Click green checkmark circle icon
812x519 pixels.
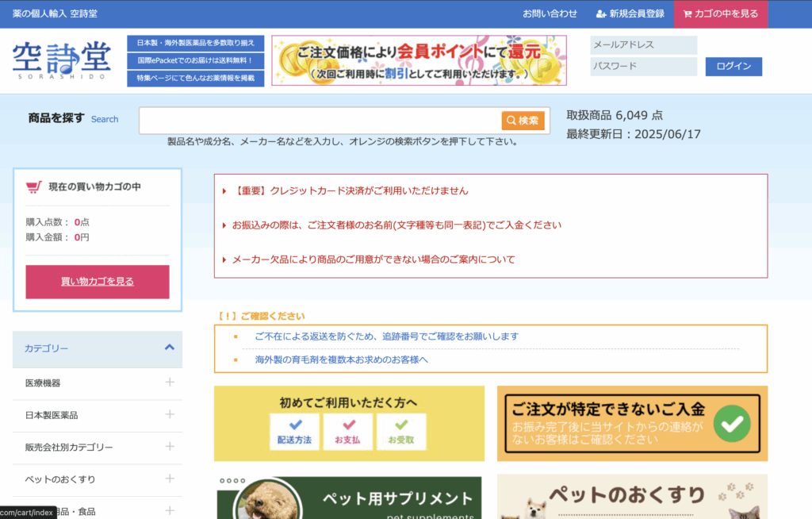tap(732, 424)
